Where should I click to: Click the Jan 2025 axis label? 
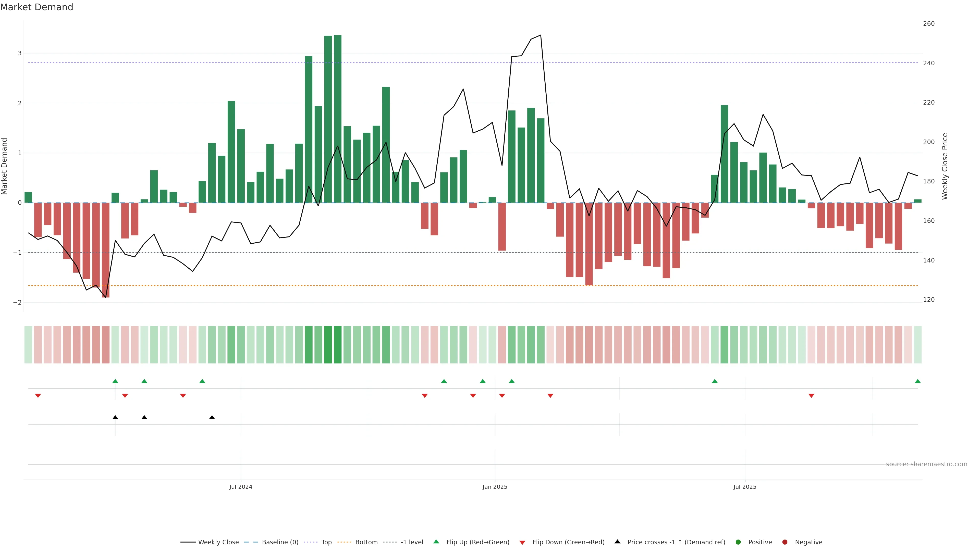(x=495, y=487)
